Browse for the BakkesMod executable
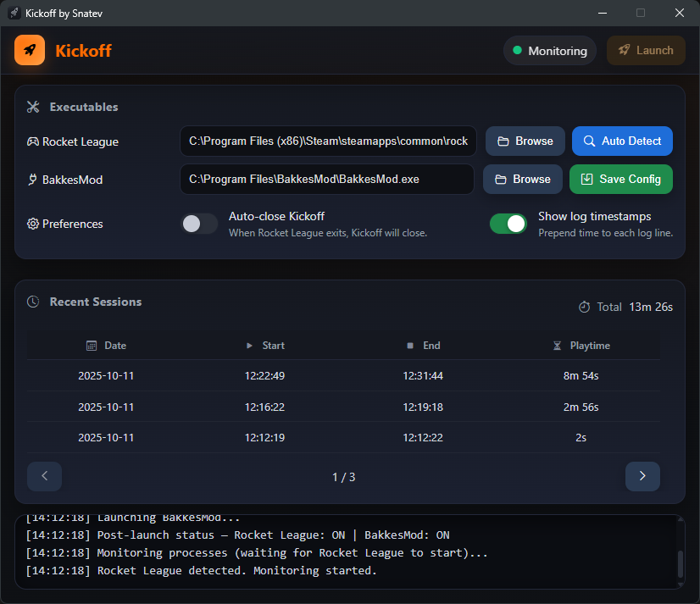Viewport: 700px width, 604px height. click(x=522, y=180)
